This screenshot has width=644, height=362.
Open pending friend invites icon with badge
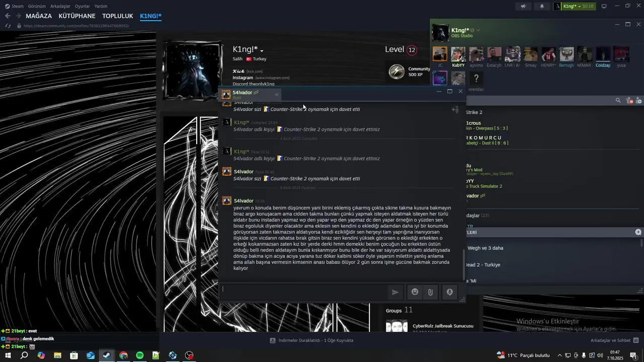click(629, 101)
